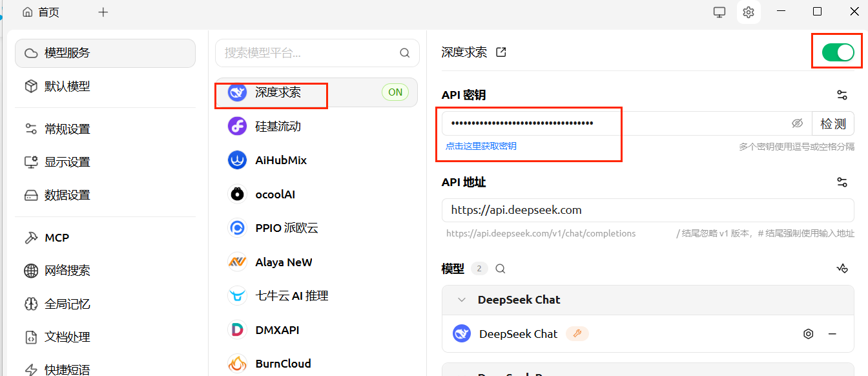Open 显示设置 settings section
The image size is (868, 376).
point(105,162)
